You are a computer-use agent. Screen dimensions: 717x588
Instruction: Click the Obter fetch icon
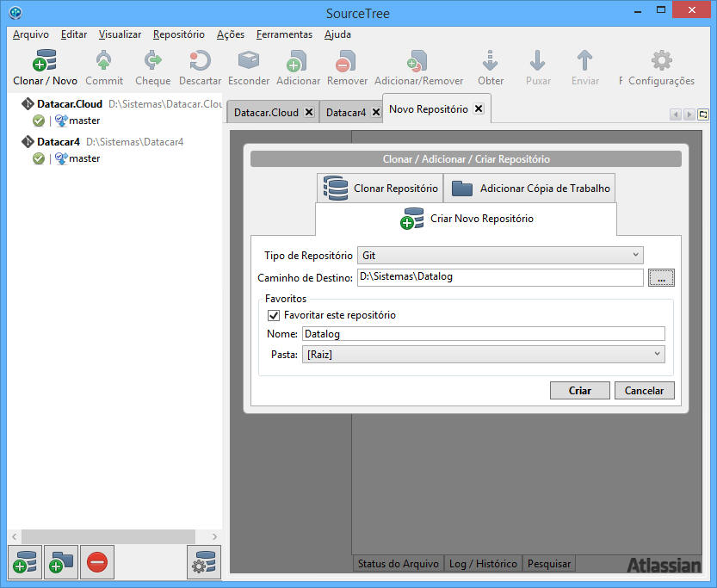click(491, 60)
